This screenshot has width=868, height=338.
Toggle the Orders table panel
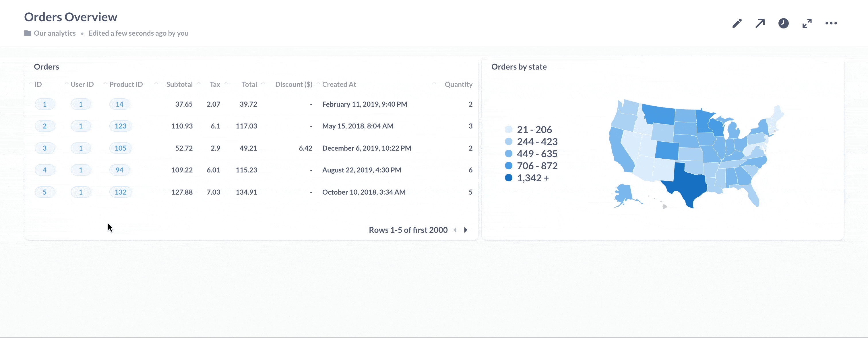point(47,66)
